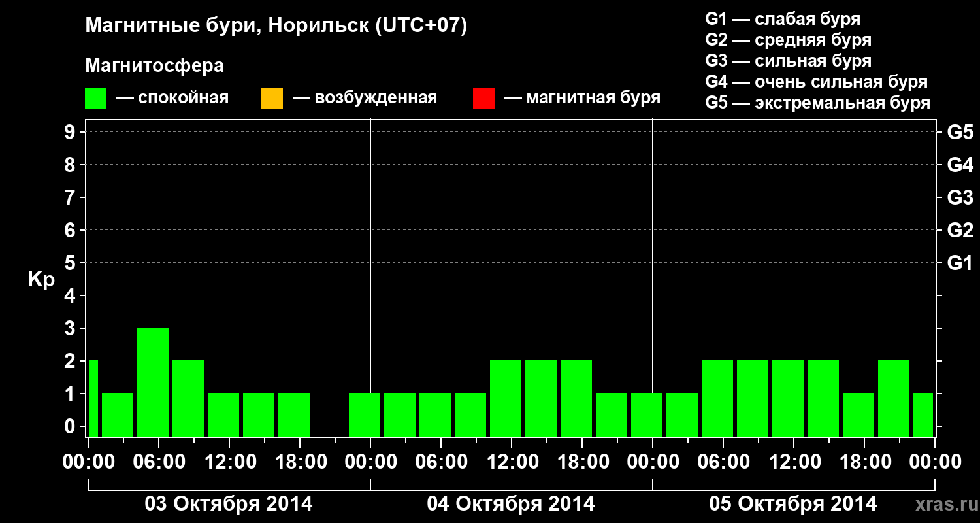Click the orange 'возбужденная' legend swatch
980x523 pixels.
[x=272, y=99]
